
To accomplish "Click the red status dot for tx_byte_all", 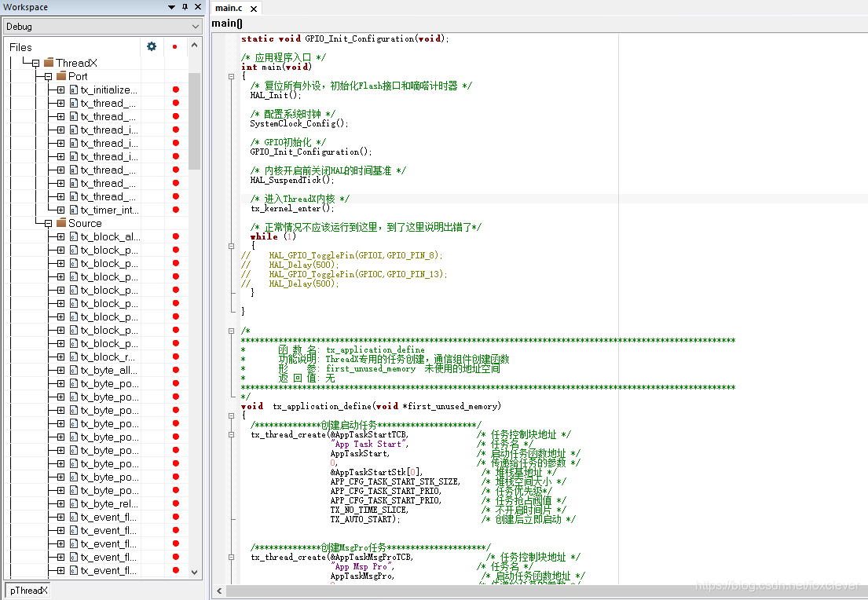I will click(175, 370).
